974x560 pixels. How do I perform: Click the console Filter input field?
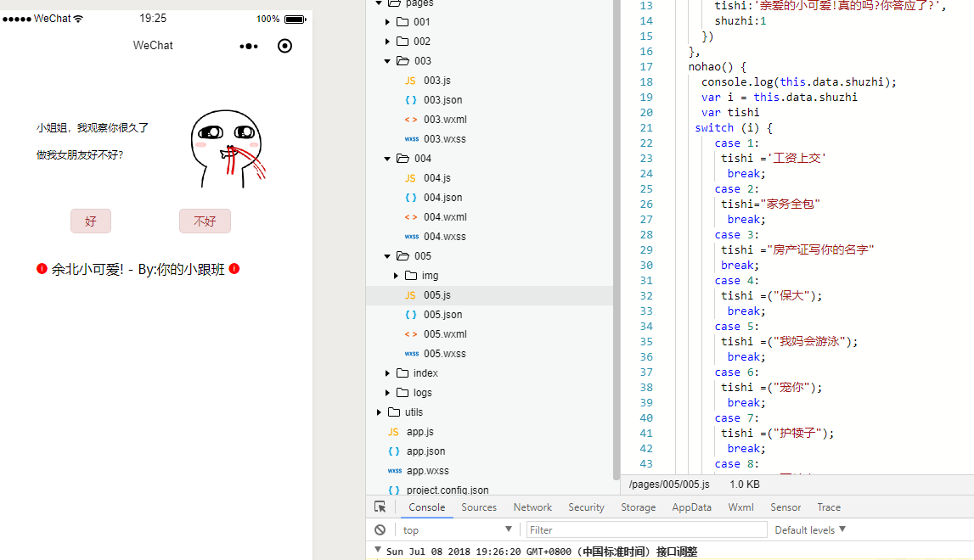[x=646, y=529]
